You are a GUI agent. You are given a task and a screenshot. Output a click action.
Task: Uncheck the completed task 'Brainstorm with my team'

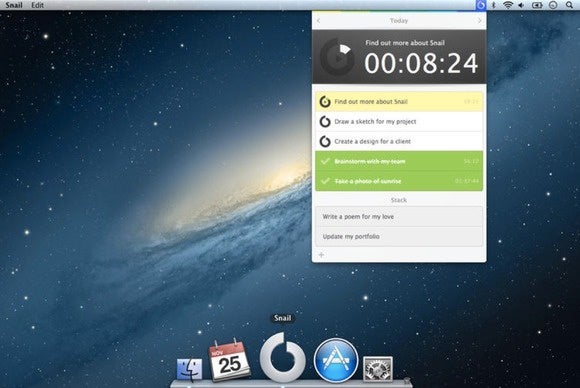(x=325, y=161)
